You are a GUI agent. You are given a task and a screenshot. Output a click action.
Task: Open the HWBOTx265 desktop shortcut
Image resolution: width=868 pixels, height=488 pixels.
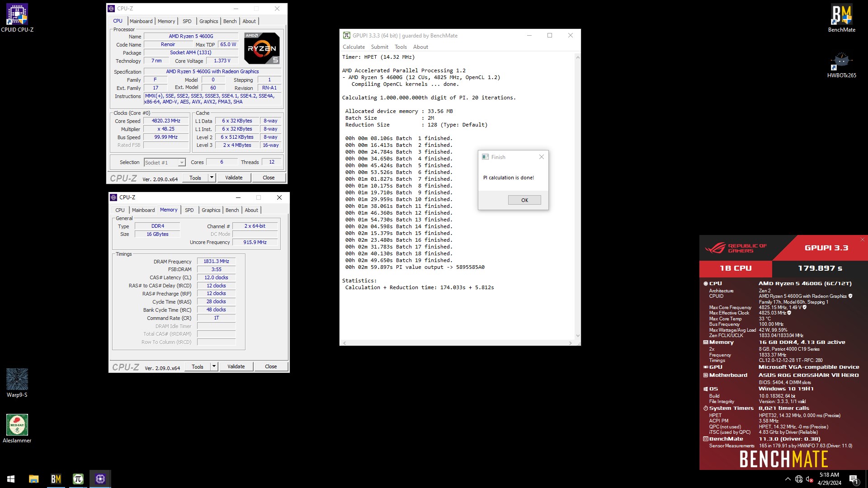click(841, 65)
